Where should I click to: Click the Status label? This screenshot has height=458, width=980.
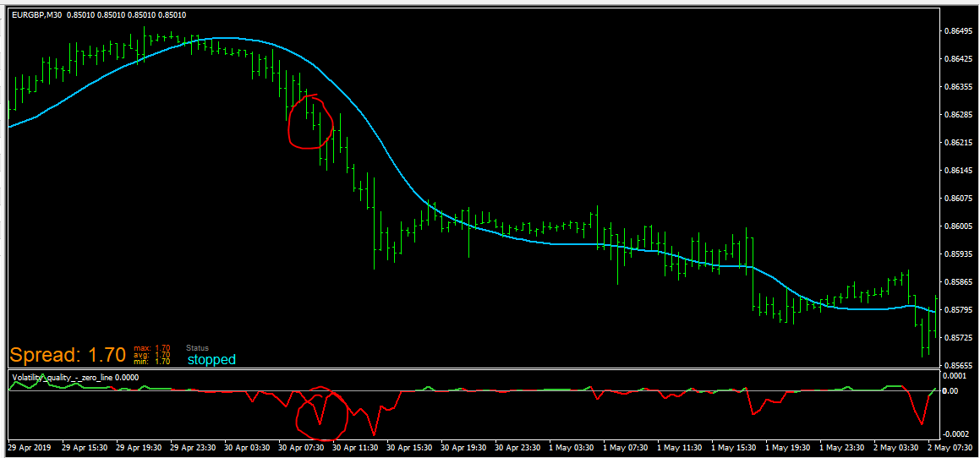pyautogui.click(x=198, y=347)
